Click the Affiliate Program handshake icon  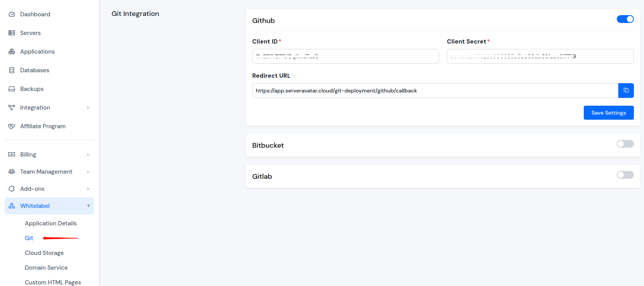(x=12, y=126)
